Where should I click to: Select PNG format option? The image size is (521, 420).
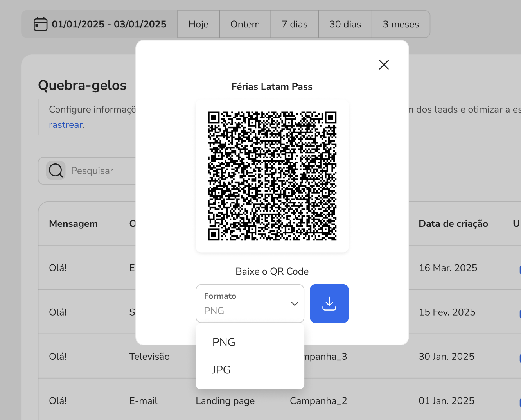pyautogui.click(x=224, y=342)
